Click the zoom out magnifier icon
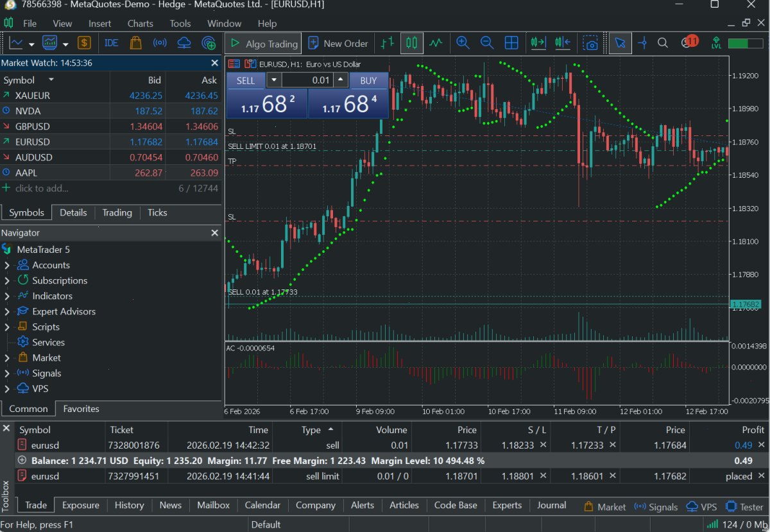Viewport: 770px width, 532px height. point(487,43)
